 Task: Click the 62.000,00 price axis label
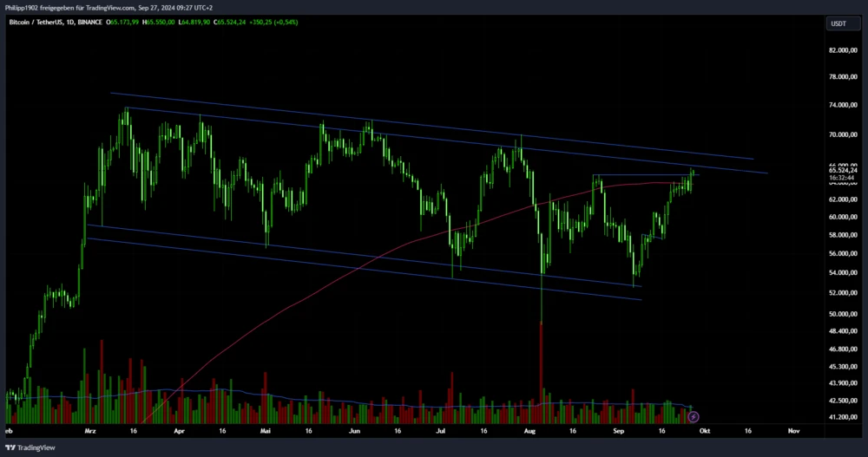843,199
